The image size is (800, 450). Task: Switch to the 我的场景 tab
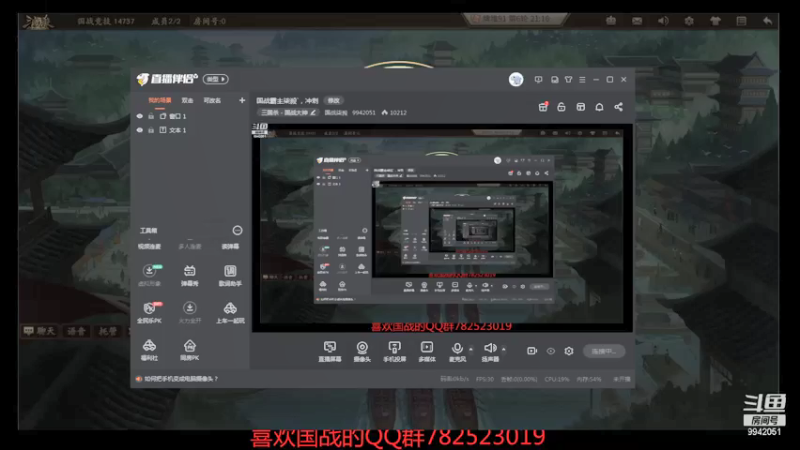[x=160, y=101]
